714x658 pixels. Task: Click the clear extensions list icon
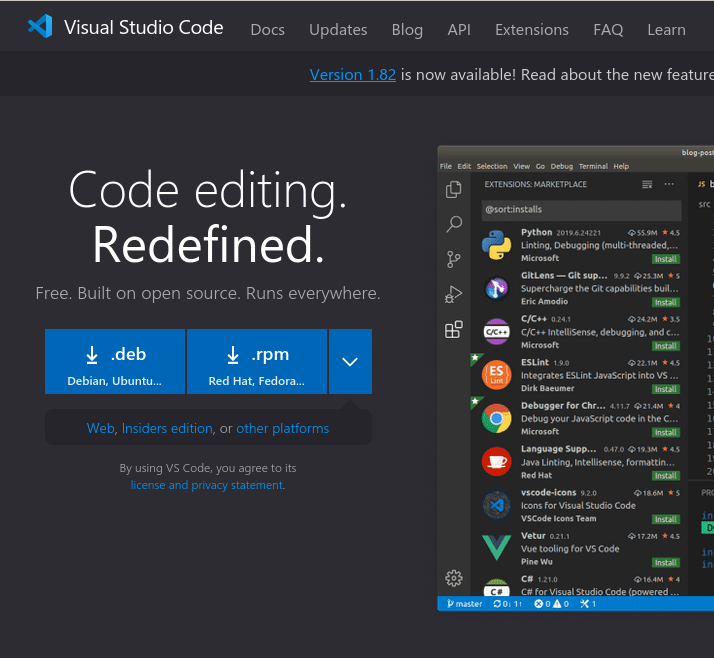(x=647, y=184)
